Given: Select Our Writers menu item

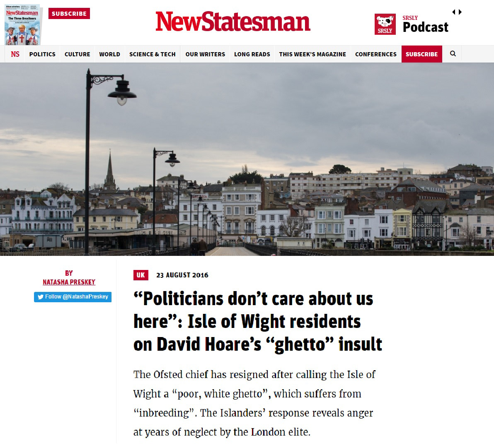Looking at the screenshot, I should point(206,54).
